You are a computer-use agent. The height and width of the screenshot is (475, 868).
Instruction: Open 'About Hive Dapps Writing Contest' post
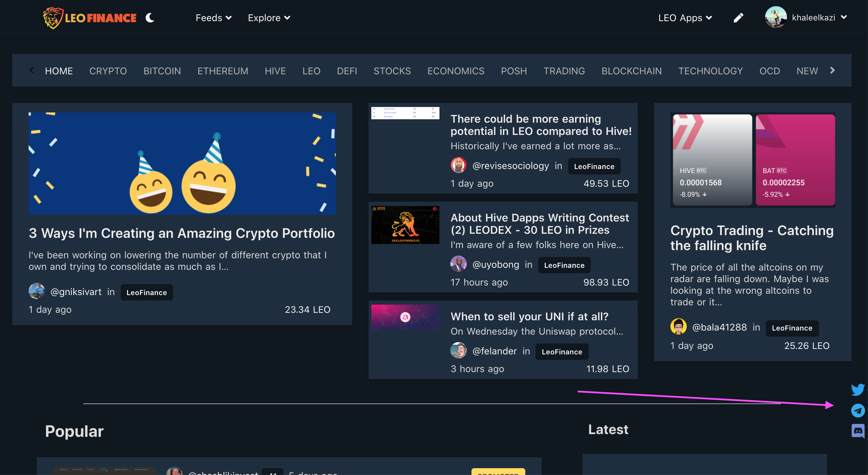pos(540,224)
